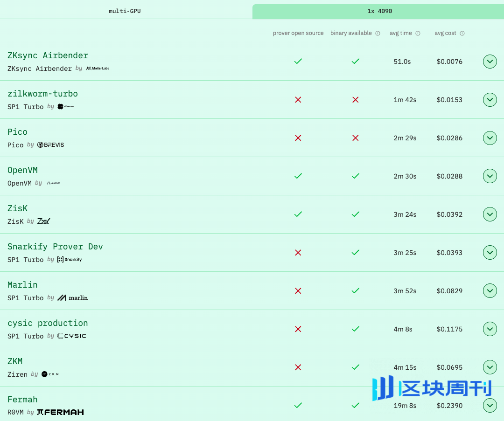Click the FERMAH logo under Fermah
This screenshot has height=421, width=504.
60,412
